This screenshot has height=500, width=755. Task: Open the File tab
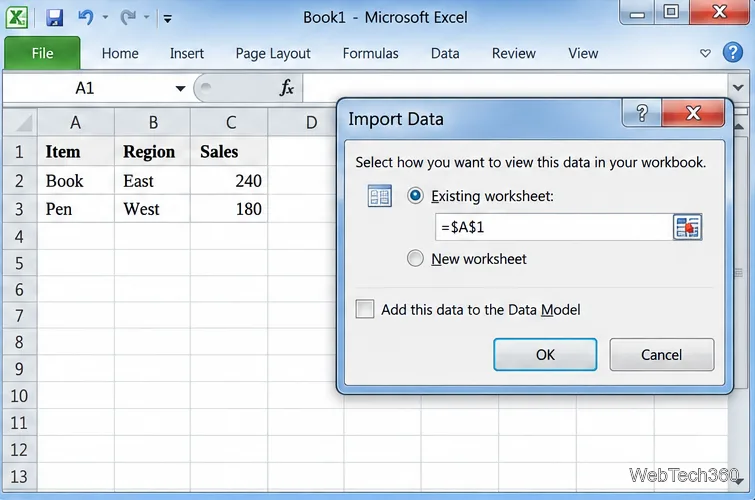[x=42, y=53]
